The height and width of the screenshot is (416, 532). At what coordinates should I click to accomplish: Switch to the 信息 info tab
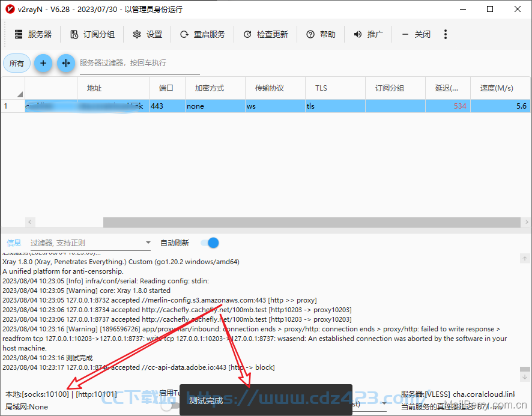[14, 243]
